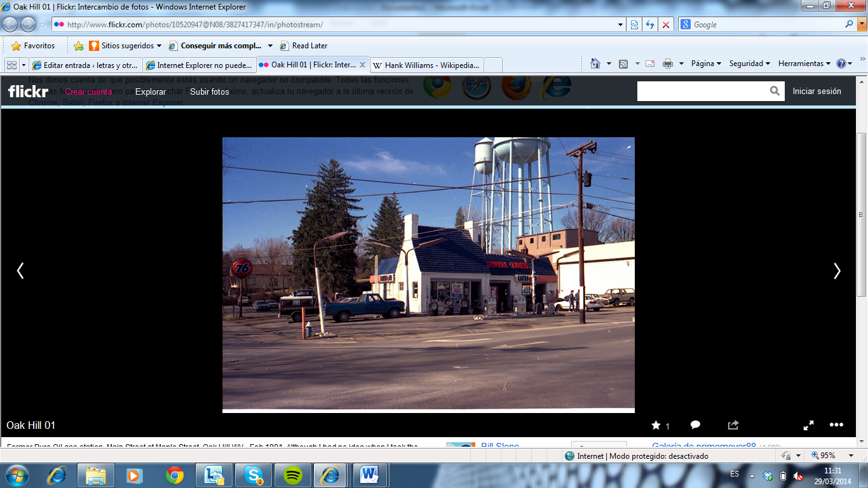Open the three-dots more options menu
Screen dimensions: 868x488
point(836,425)
